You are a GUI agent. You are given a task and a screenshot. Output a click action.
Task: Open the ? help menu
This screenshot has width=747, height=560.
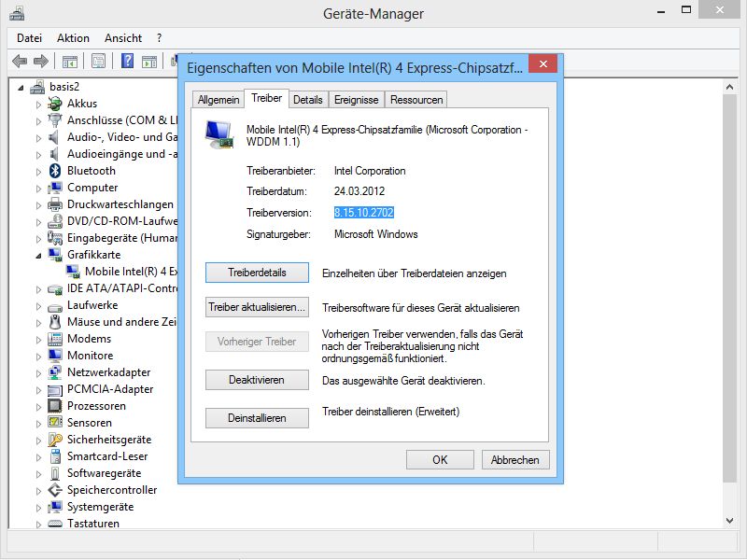click(159, 38)
